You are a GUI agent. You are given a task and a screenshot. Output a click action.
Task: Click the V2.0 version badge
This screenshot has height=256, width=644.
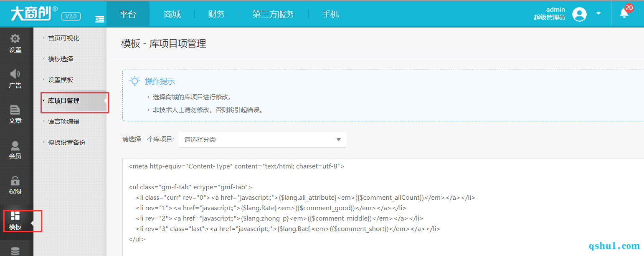coord(71,16)
